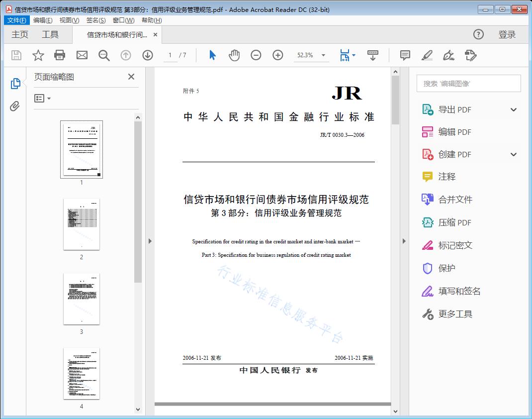Image resolution: width=532 pixels, height=419 pixels.
Task: Go to next page with down arrow
Action: (x=148, y=55)
